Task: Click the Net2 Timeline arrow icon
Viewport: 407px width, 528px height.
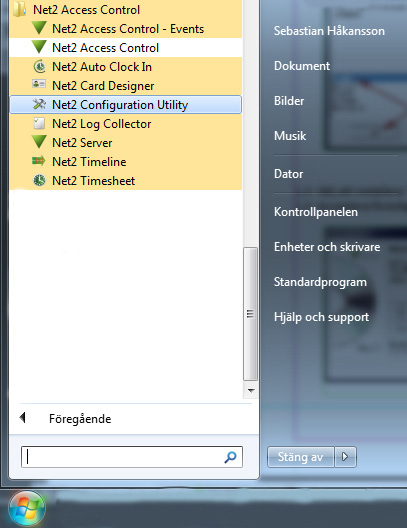Action: [x=39, y=161]
